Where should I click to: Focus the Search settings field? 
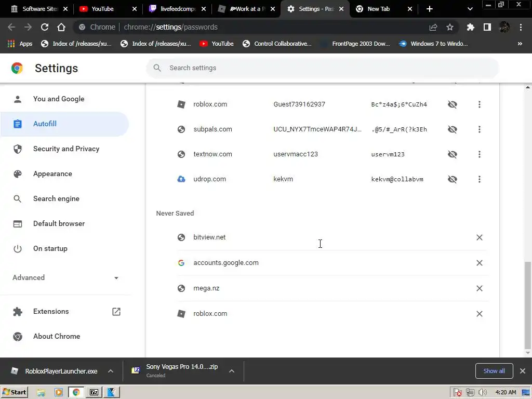pyautogui.click(x=322, y=68)
